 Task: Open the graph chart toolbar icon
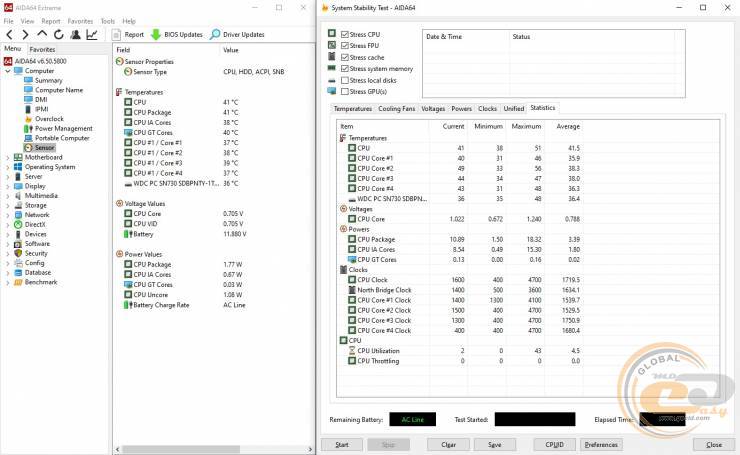[x=92, y=34]
